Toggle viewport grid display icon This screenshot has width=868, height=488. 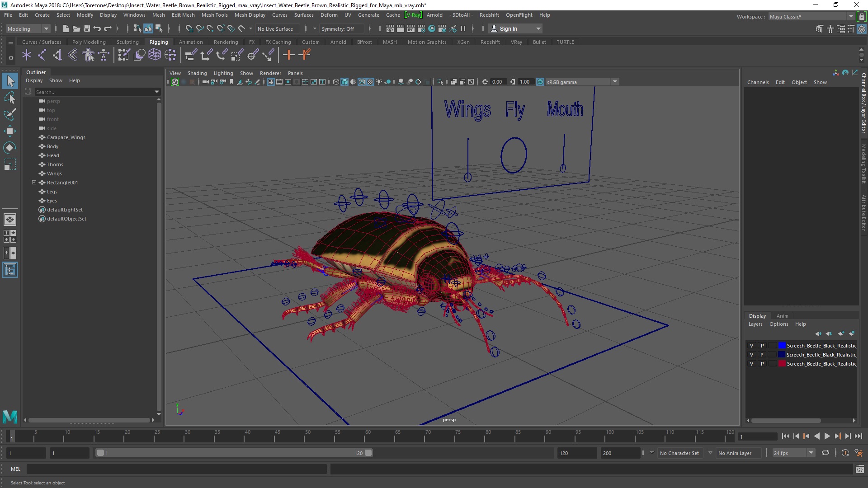[x=271, y=82]
